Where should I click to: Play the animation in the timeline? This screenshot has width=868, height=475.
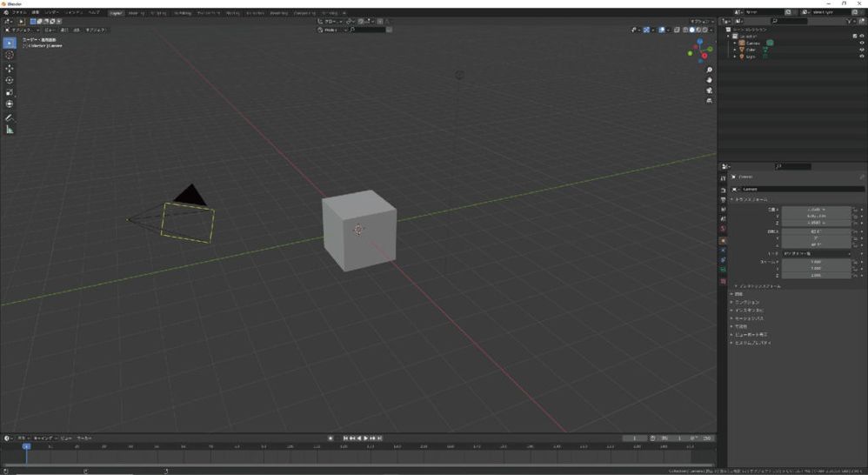coord(366,438)
